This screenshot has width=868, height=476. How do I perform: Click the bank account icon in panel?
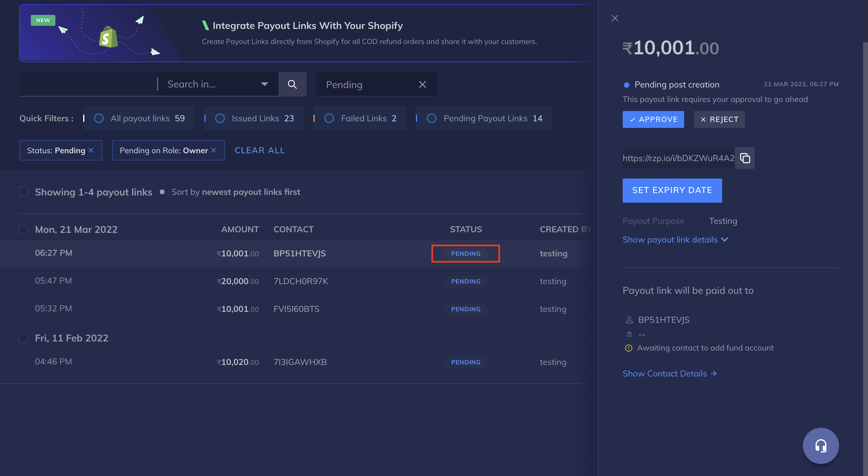tap(629, 334)
